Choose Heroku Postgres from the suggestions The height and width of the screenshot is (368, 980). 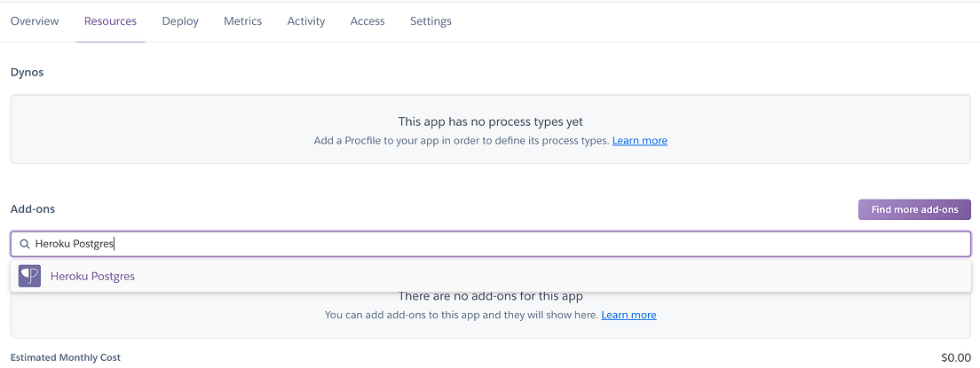(92, 276)
